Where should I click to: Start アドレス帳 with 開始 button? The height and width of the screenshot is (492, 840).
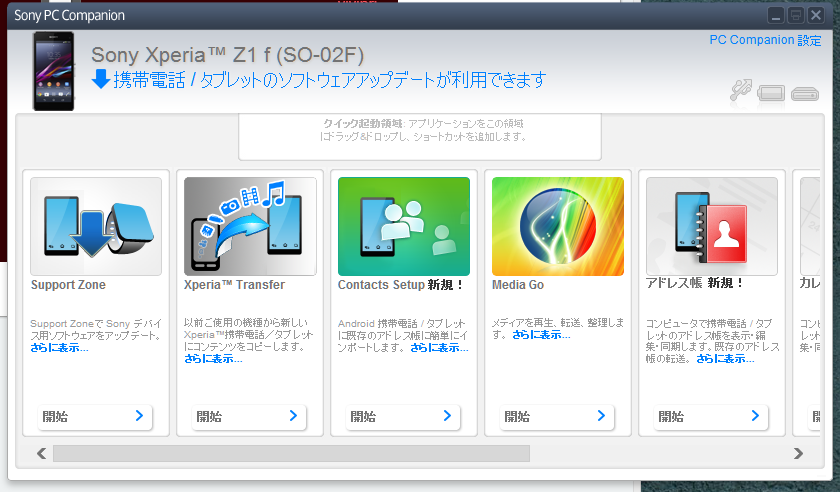pyautogui.click(x=711, y=416)
